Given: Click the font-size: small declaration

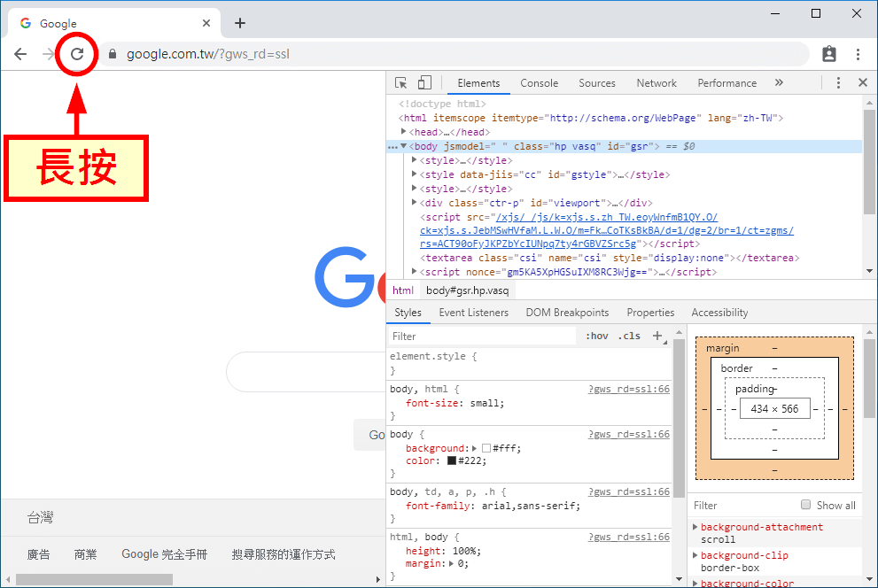Looking at the screenshot, I should coord(455,404).
